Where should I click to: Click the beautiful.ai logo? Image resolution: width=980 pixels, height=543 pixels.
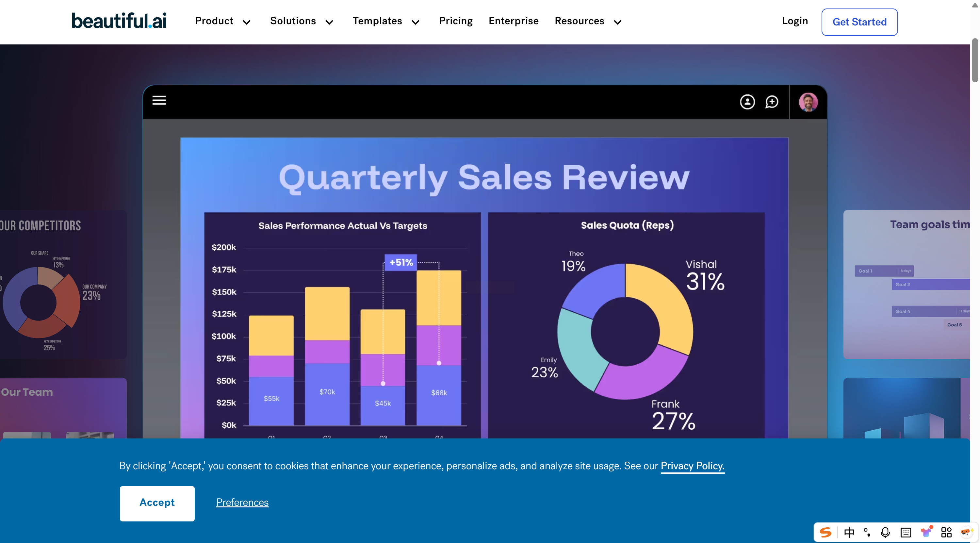(119, 21)
